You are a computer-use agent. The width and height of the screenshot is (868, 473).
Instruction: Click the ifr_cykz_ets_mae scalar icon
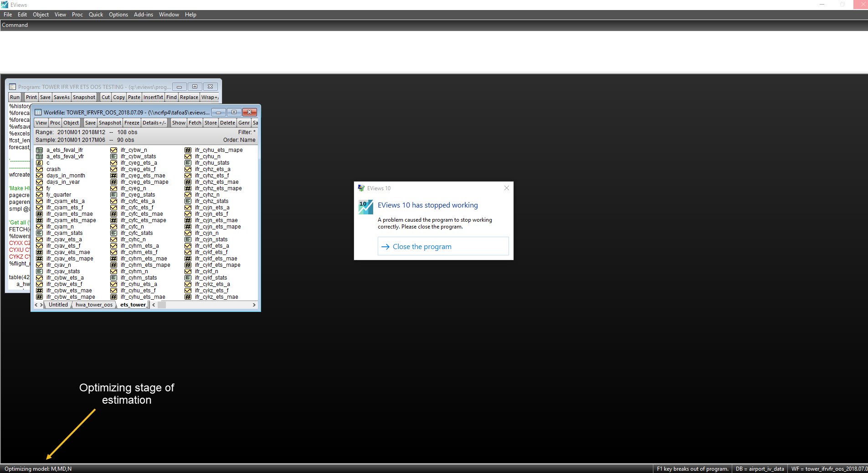[x=188, y=297]
